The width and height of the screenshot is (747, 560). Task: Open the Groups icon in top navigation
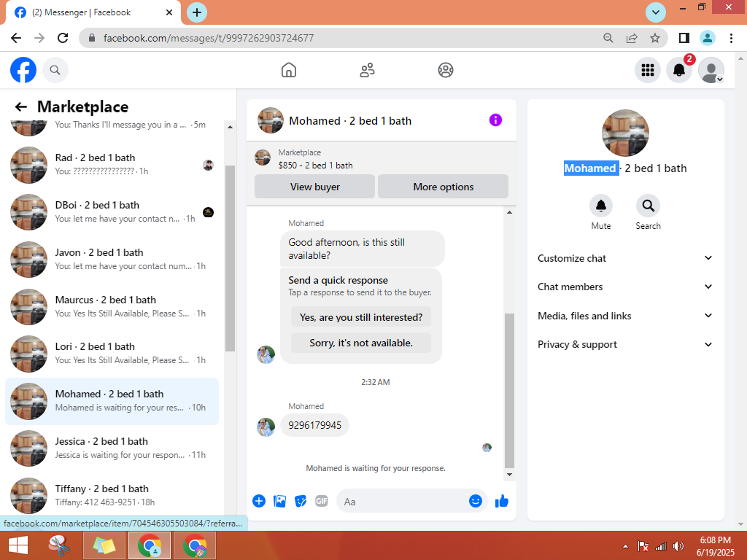[x=446, y=70]
